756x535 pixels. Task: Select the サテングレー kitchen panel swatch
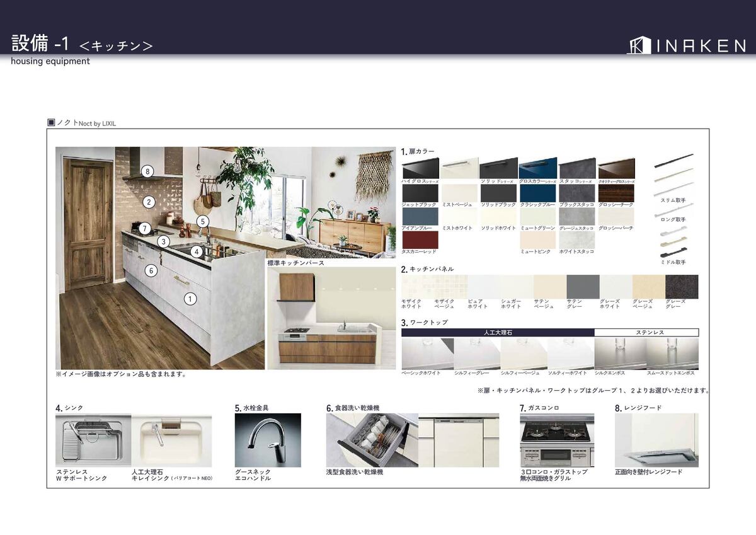[583, 286]
